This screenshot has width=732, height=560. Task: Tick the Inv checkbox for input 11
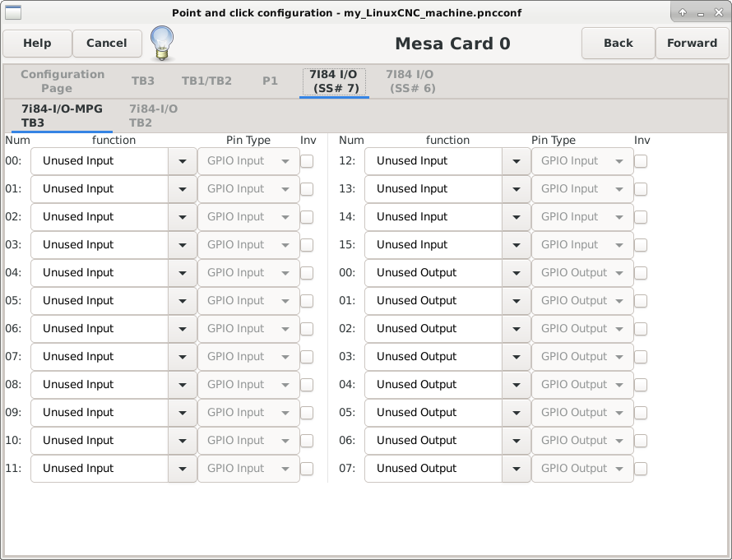(x=307, y=469)
